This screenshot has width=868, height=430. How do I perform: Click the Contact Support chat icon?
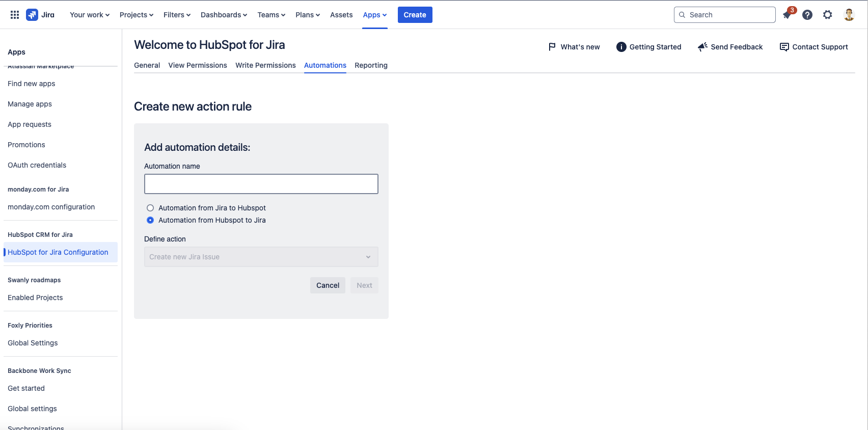coord(784,47)
